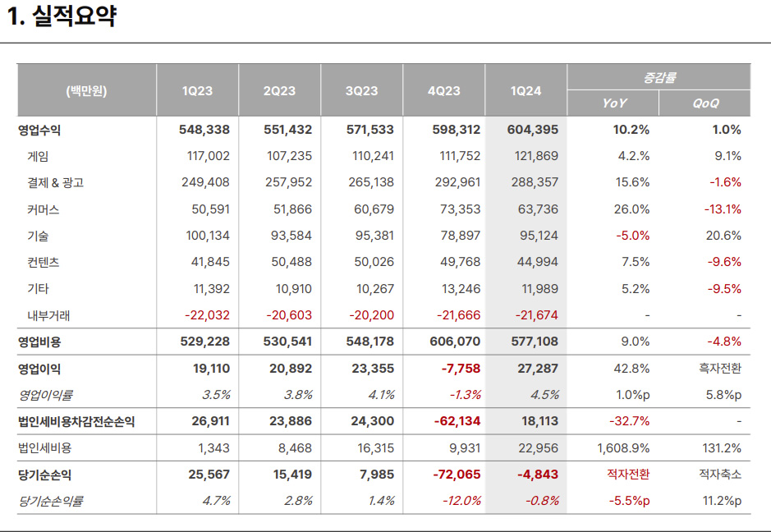Select the 1Q23 column header
This screenshot has height=532, width=771.
coord(197,90)
